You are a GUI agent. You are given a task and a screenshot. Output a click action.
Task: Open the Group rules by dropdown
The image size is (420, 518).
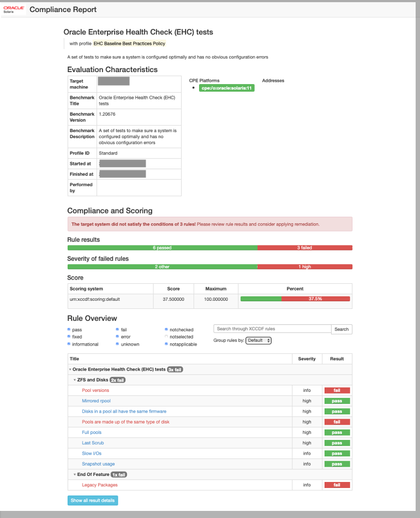point(259,340)
